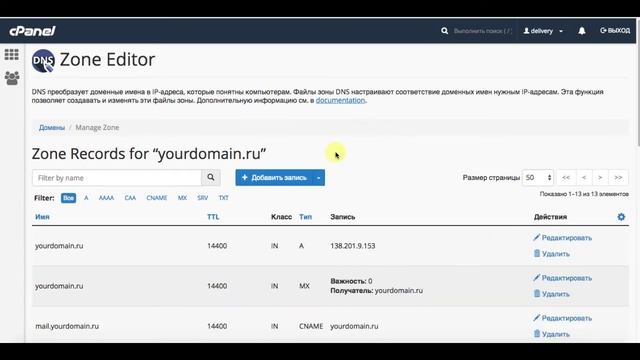Image resolution: width=640 pixels, height=360 pixels.
Task: Open the user manager people icon
Action: pyautogui.click(x=12, y=78)
